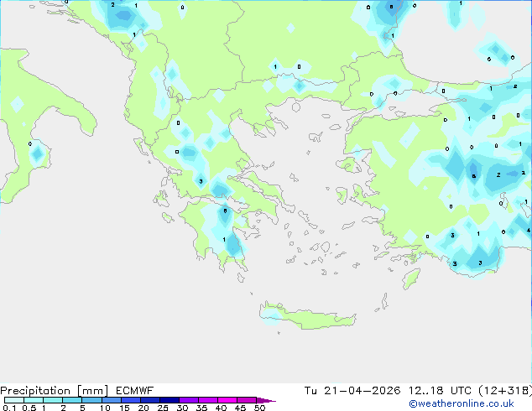Select the 0.1 mm legend color swatch
The image size is (532, 411).
(x=14, y=400)
